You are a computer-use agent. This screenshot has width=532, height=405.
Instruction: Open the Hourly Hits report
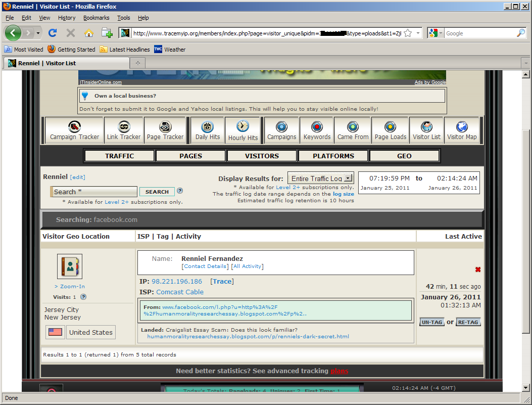243,130
